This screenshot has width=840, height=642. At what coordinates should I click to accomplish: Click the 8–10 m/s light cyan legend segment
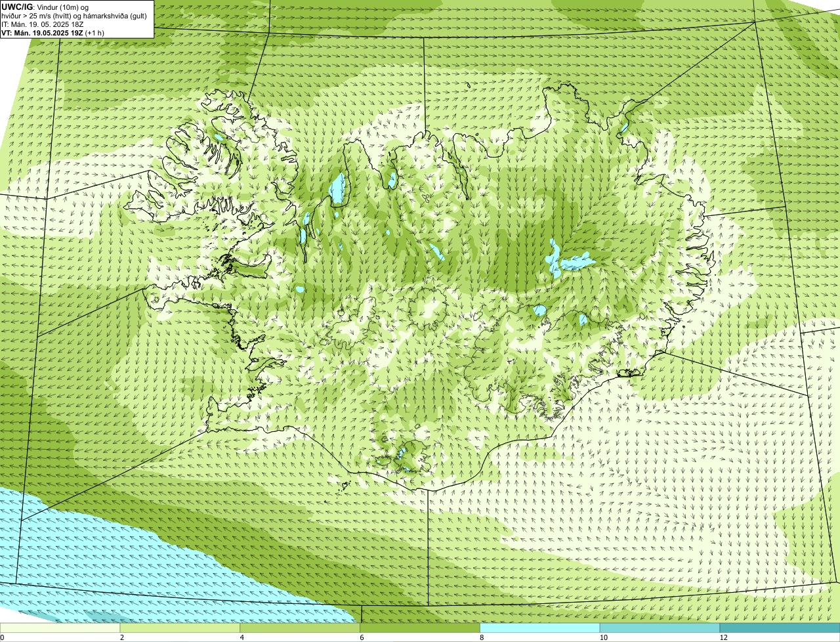pos(541,628)
